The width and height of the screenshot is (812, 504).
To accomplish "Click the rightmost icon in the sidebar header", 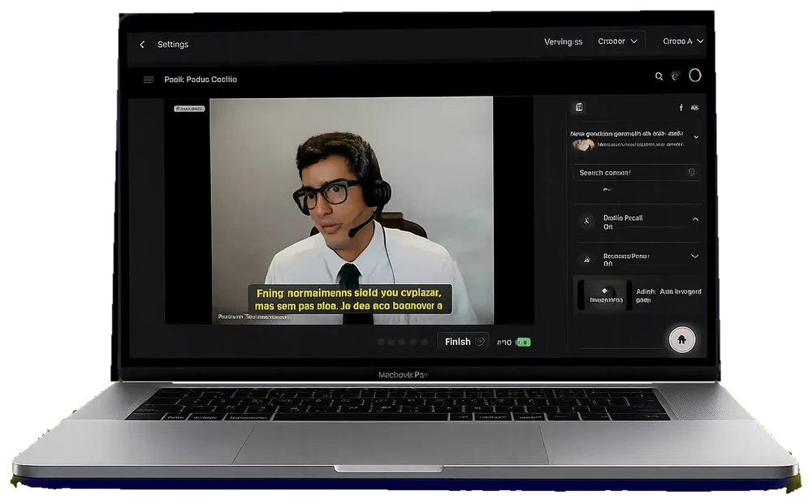I will (x=694, y=108).
